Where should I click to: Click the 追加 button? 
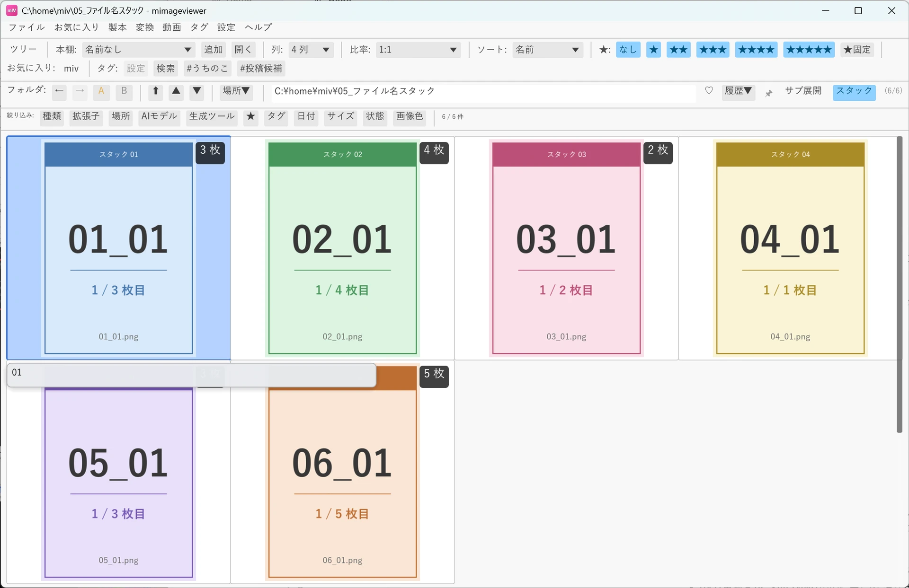pyautogui.click(x=213, y=50)
